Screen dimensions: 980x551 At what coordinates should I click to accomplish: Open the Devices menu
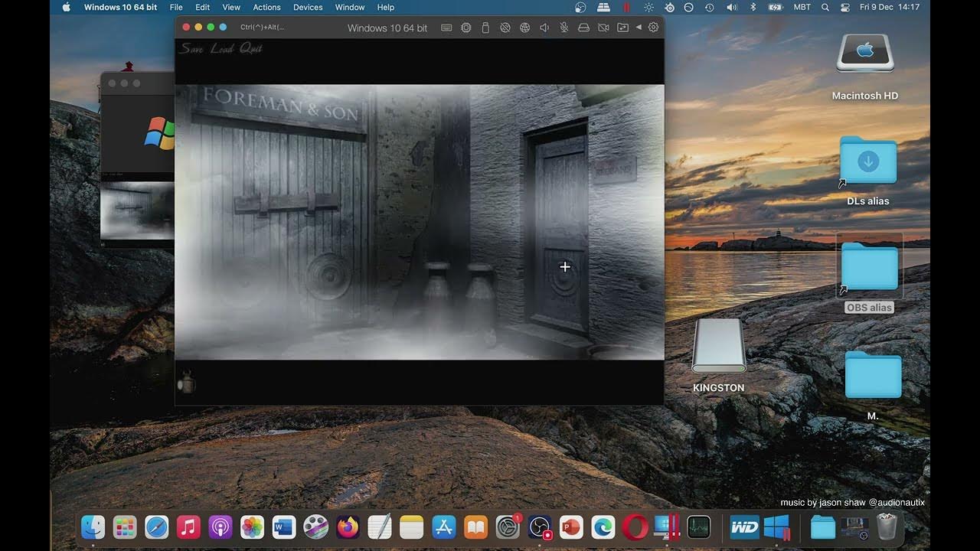pyautogui.click(x=308, y=7)
